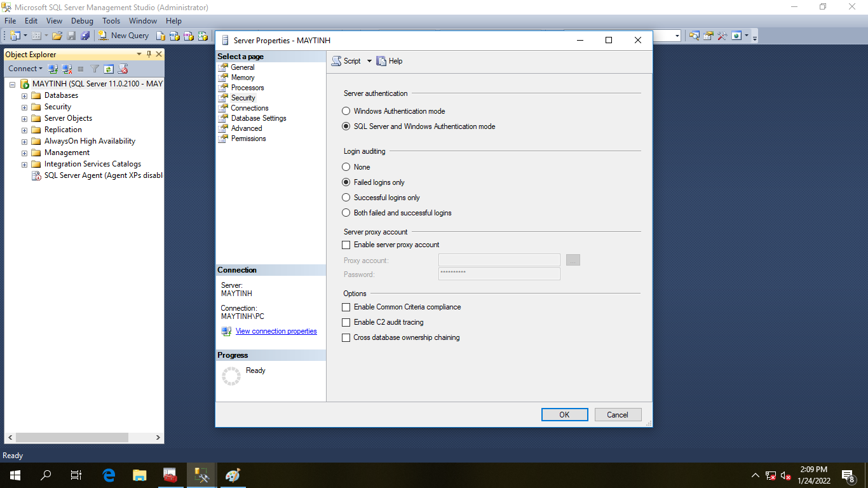Open the Script dropdown arrow
Screen dimensions: 868x488
click(369, 61)
